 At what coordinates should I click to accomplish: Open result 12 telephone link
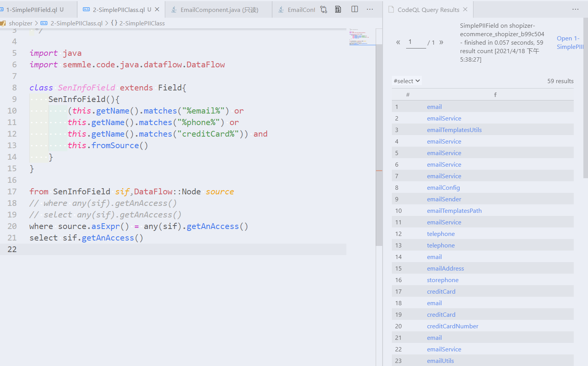441,234
